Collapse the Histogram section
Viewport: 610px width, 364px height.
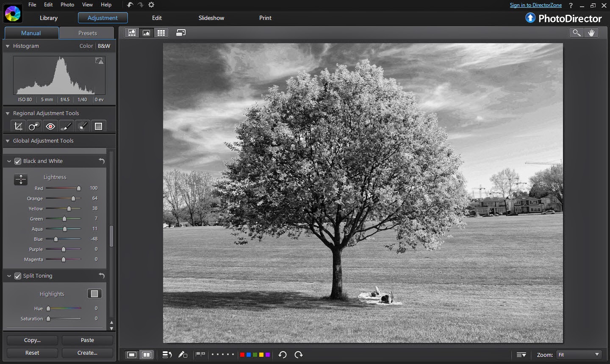pos(8,46)
